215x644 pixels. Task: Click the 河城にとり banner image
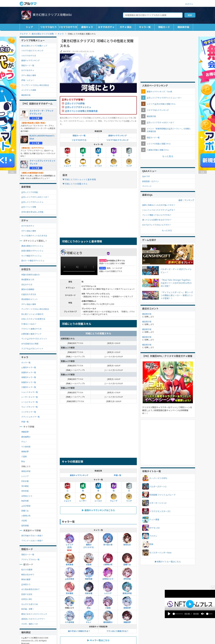(98, 73)
